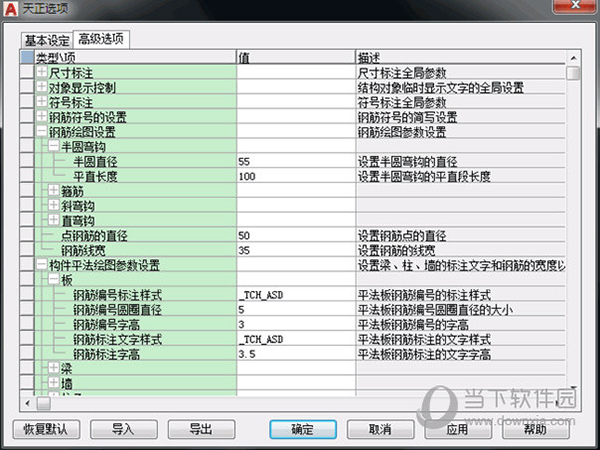Select the 钢筋编号字高 tree item

(106, 325)
